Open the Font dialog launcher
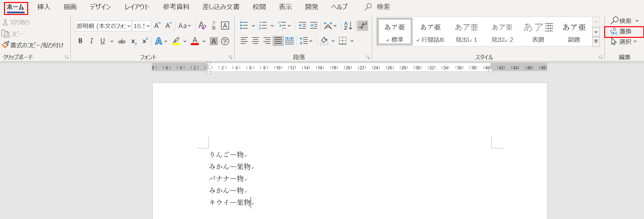644x219 pixels. tap(230, 57)
